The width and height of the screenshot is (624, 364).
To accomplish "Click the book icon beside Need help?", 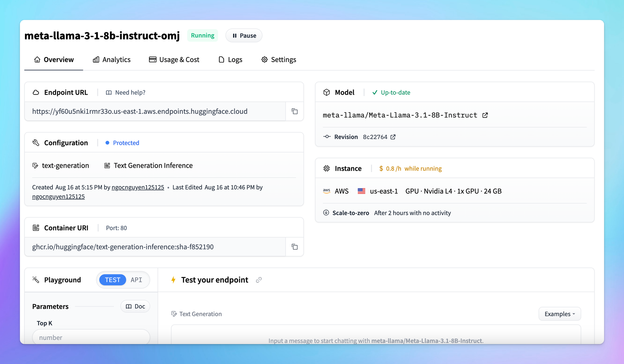I will [x=109, y=93].
